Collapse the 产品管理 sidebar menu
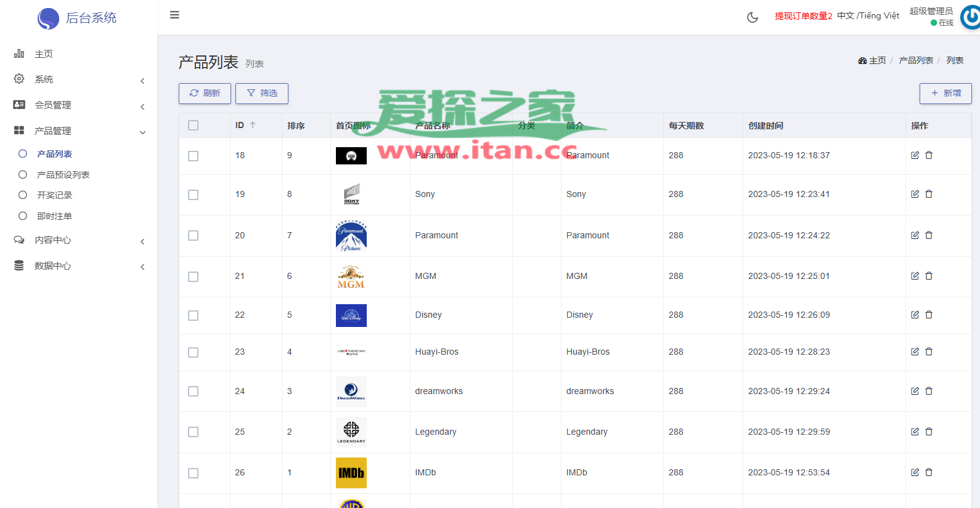This screenshot has height=508, width=980. pos(79,131)
